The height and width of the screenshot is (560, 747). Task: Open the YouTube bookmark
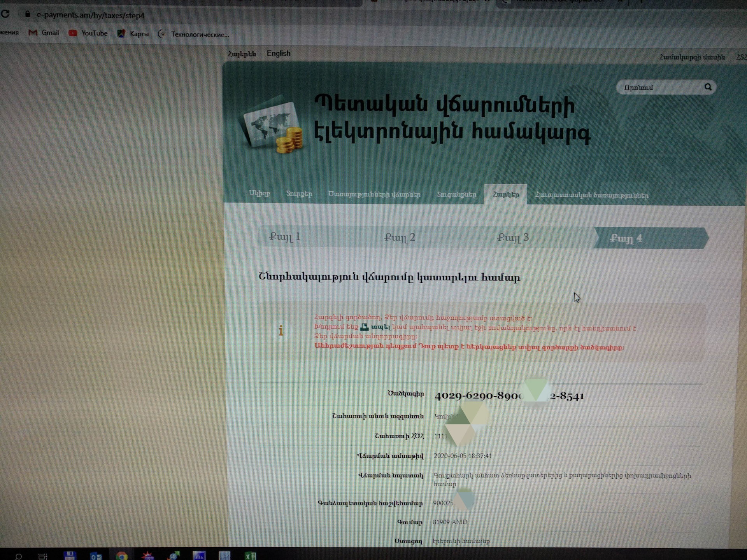[x=88, y=33]
